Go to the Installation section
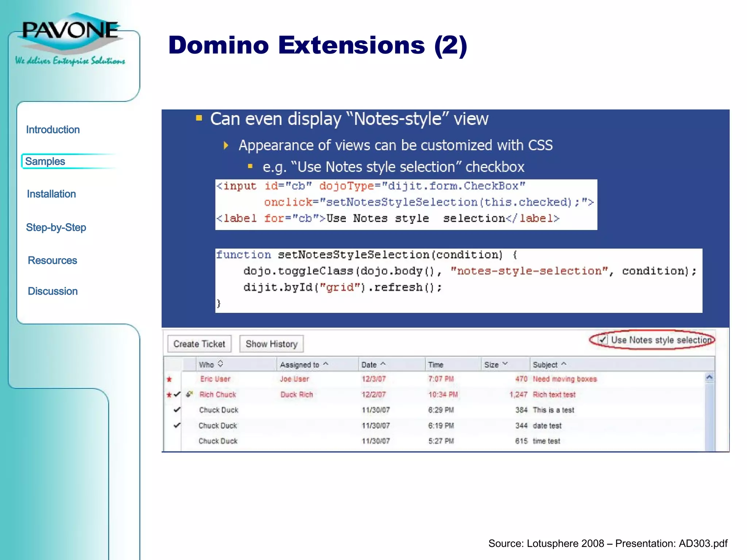Viewport: 747px width, 560px height. 51,194
